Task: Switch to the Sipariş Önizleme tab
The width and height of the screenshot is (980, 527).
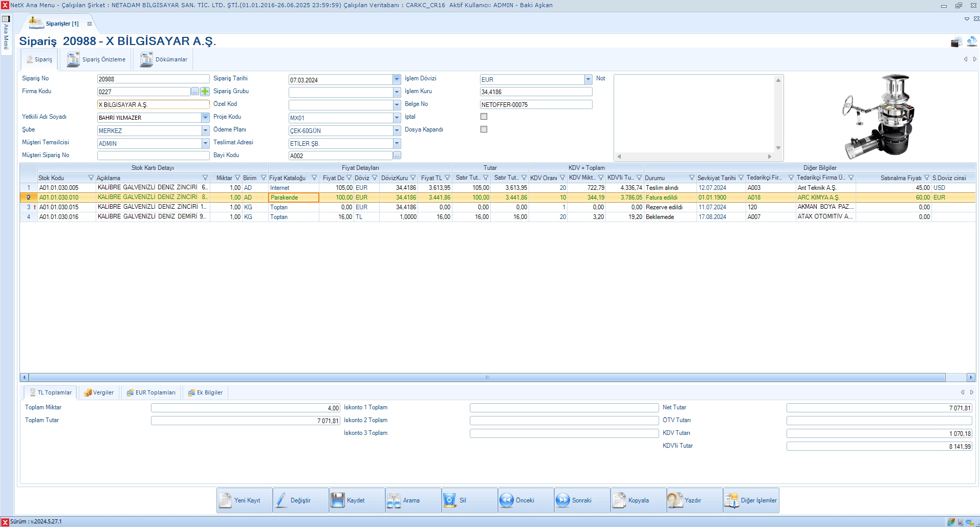Action: point(97,59)
